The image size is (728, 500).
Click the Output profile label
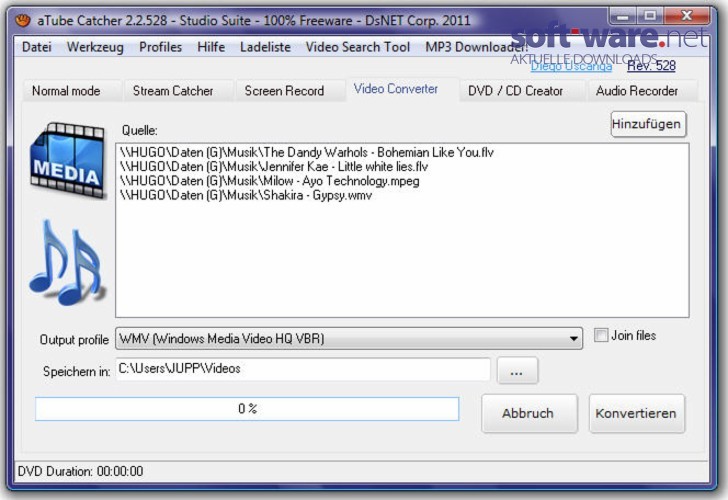pyautogui.click(x=74, y=340)
